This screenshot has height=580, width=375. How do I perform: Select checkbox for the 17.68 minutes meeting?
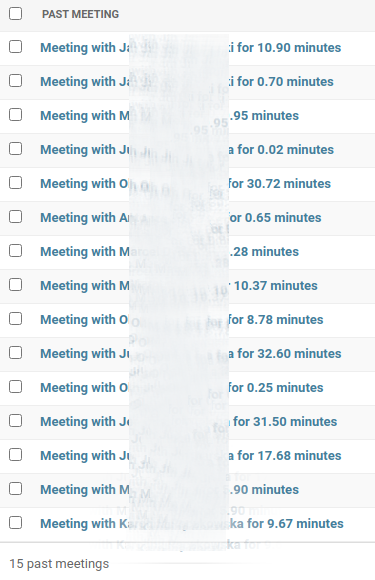tap(16, 455)
